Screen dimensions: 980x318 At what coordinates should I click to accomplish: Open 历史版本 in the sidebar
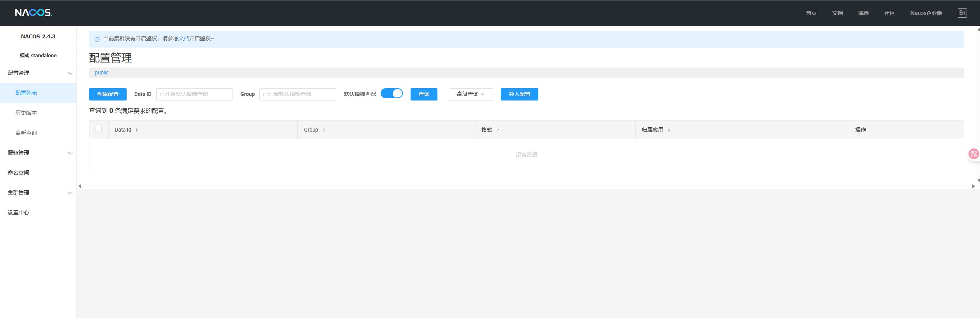click(26, 113)
